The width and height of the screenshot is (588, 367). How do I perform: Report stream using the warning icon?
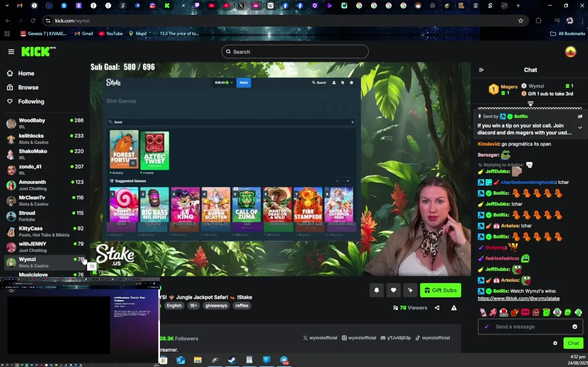click(454, 308)
